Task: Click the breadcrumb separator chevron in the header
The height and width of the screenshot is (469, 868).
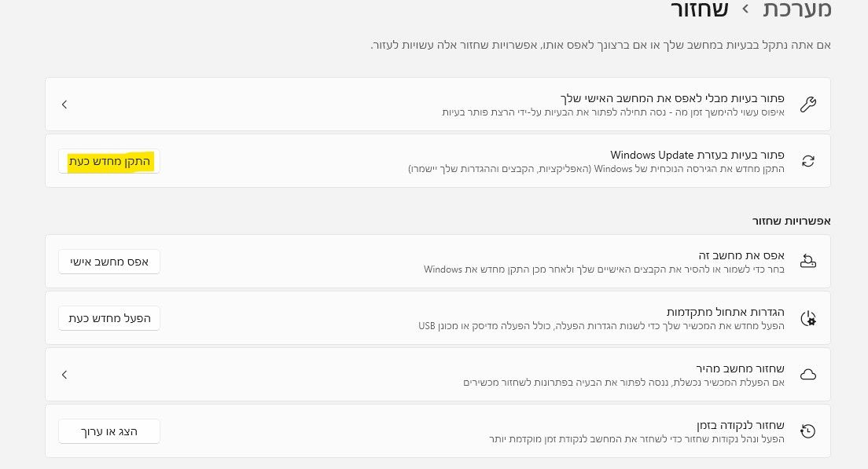Action: click(x=745, y=9)
